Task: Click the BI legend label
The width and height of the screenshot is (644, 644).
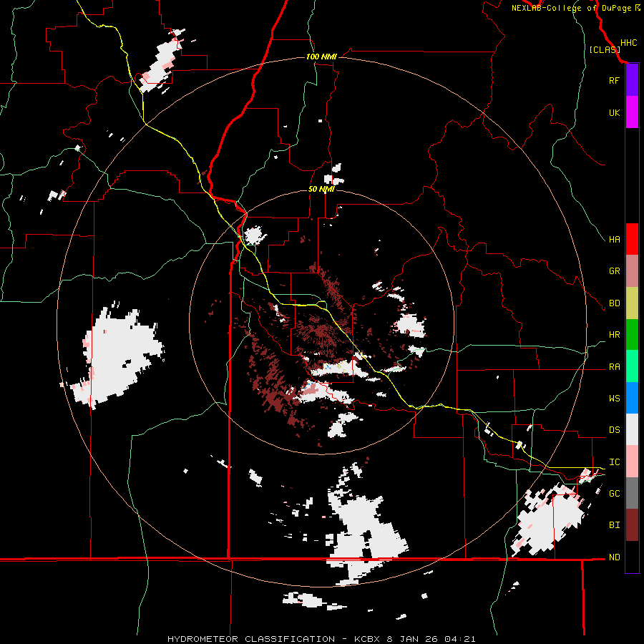Action: click(x=614, y=525)
